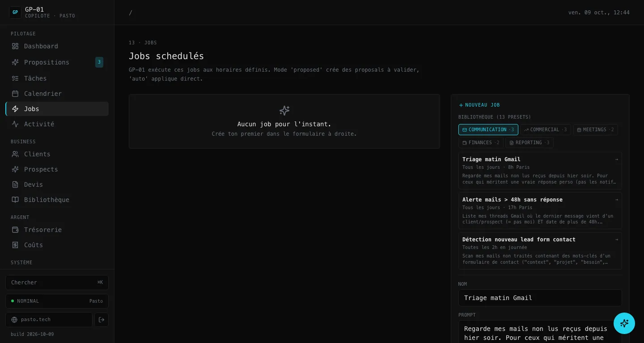Select Finances preset category tab

481,142
